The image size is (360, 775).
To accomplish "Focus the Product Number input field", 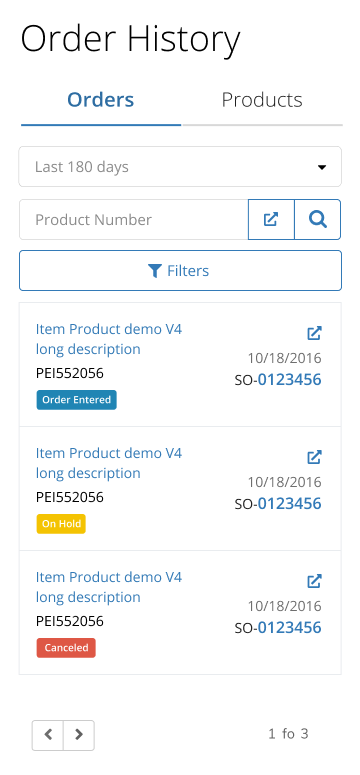I will pos(134,219).
